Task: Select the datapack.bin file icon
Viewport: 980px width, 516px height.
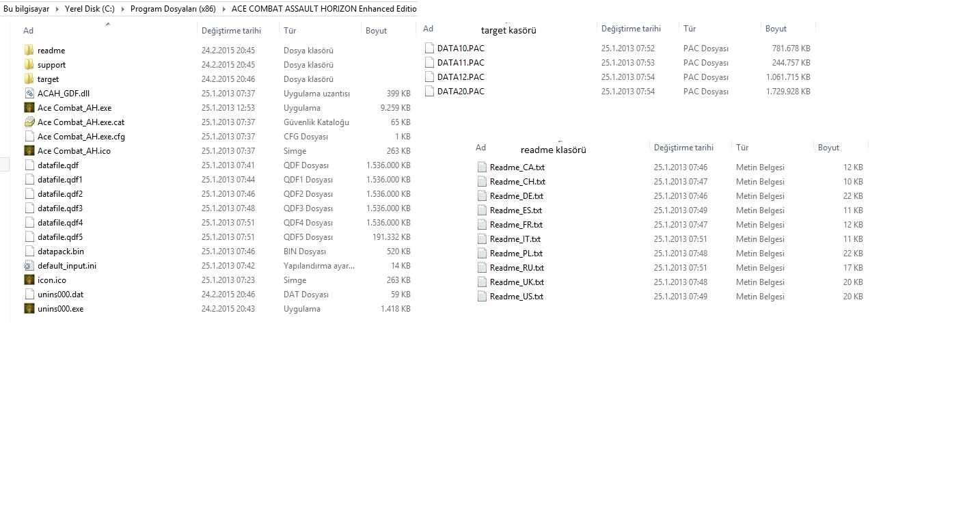Action: point(29,251)
